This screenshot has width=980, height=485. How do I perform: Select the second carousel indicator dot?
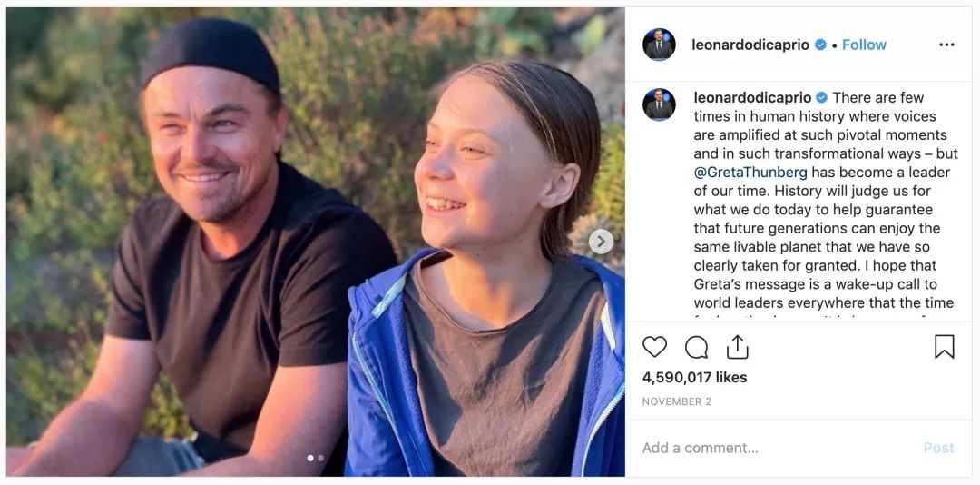coord(320,458)
